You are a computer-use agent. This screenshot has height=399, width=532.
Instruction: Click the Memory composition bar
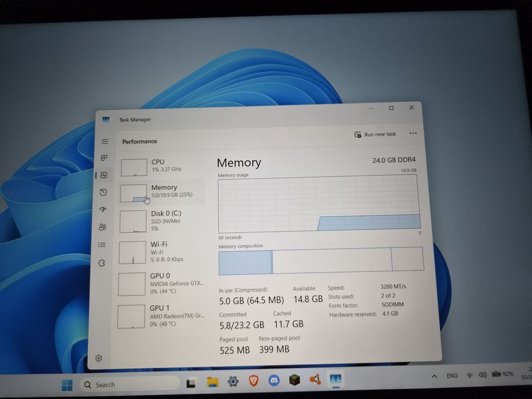(321, 260)
